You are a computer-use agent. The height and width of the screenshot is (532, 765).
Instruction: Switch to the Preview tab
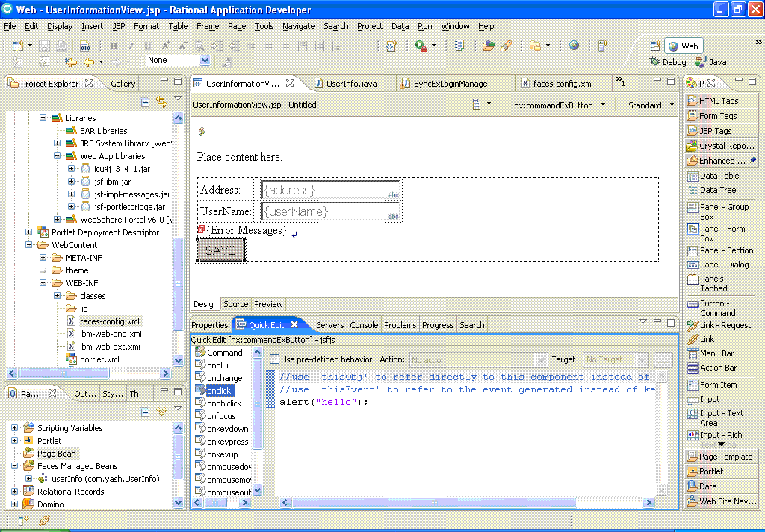(x=268, y=304)
